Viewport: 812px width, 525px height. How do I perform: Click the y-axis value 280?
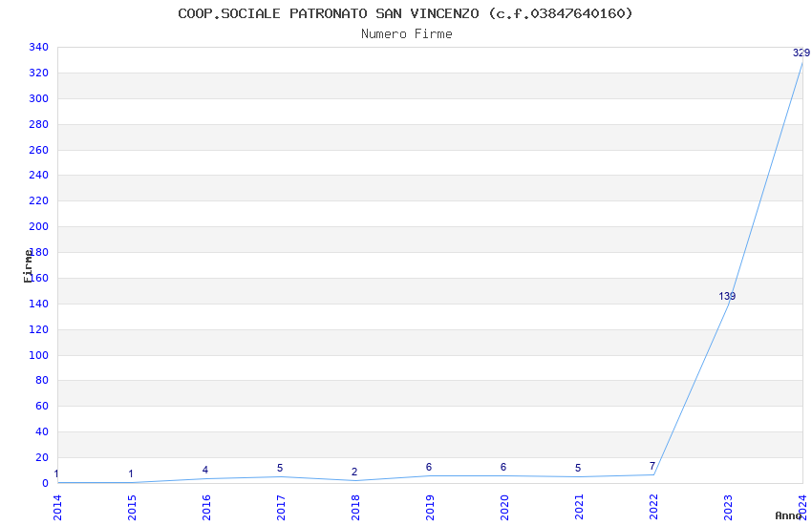pos(39,124)
